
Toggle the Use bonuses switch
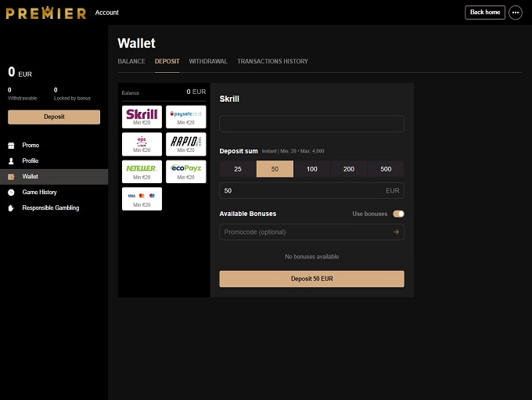click(x=398, y=214)
